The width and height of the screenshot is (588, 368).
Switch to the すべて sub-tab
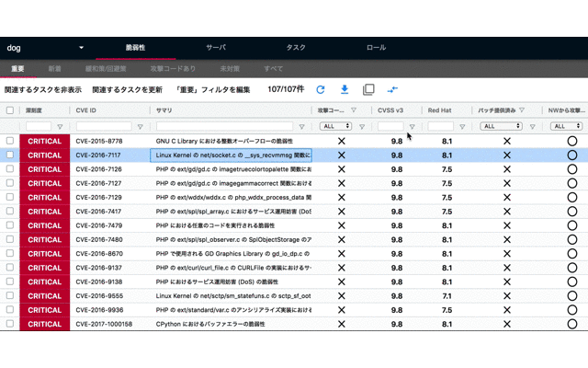[274, 69]
